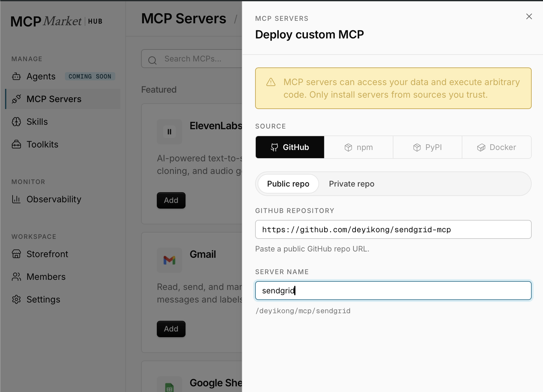Switch to Private repo option
543x392 pixels.
pos(352,184)
